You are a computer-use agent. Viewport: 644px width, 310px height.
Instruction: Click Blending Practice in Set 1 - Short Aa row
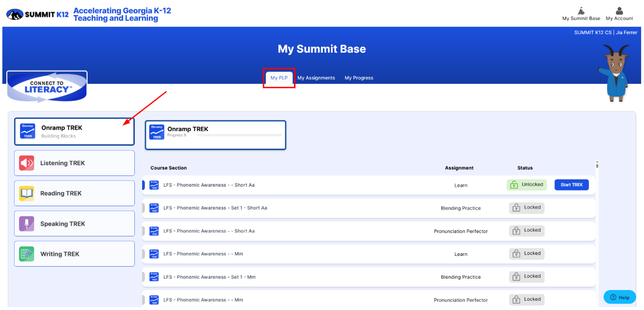[460, 208]
